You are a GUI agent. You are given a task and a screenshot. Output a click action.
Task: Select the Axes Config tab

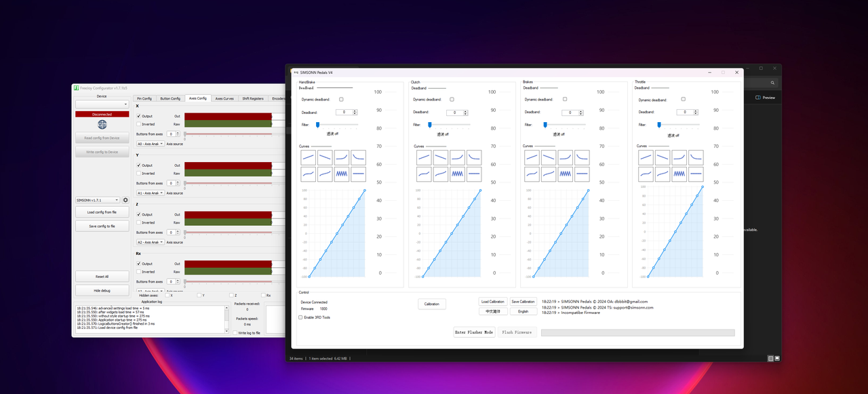pos(197,98)
